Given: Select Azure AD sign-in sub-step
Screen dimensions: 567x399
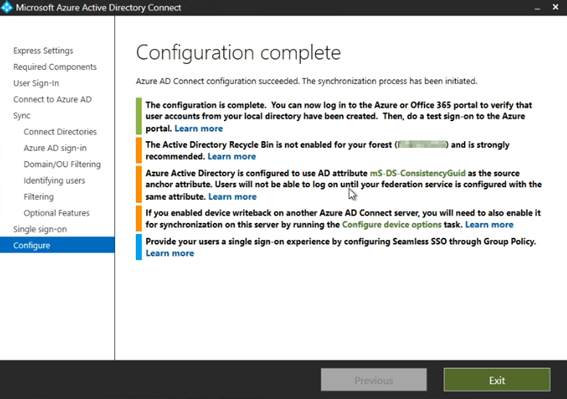Looking at the screenshot, I should [x=55, y=148].
